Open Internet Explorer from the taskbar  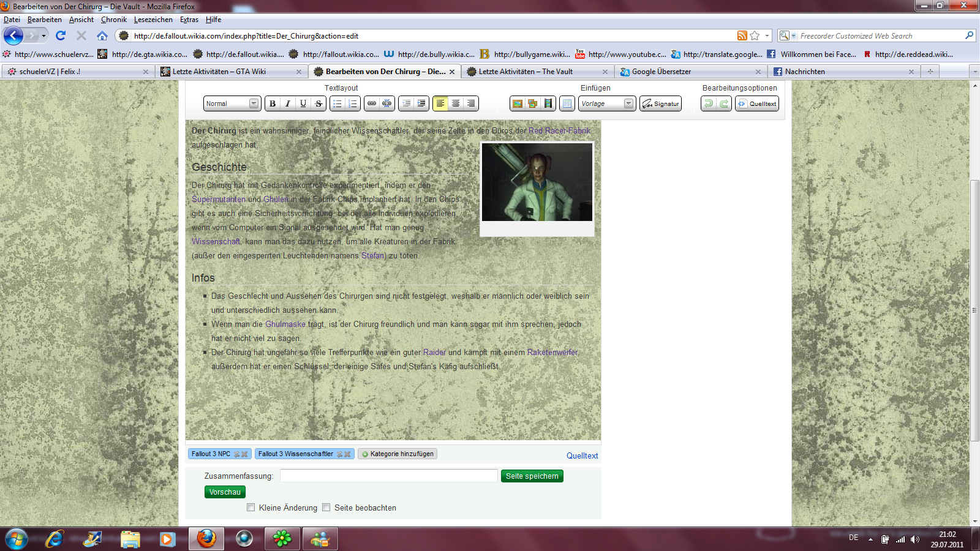tap(55, 539)
